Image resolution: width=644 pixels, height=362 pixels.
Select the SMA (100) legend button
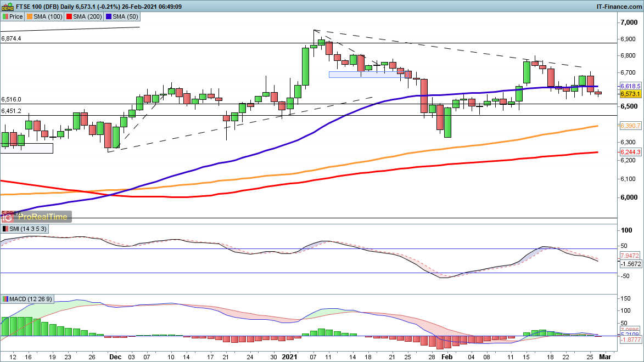[44, 16]
